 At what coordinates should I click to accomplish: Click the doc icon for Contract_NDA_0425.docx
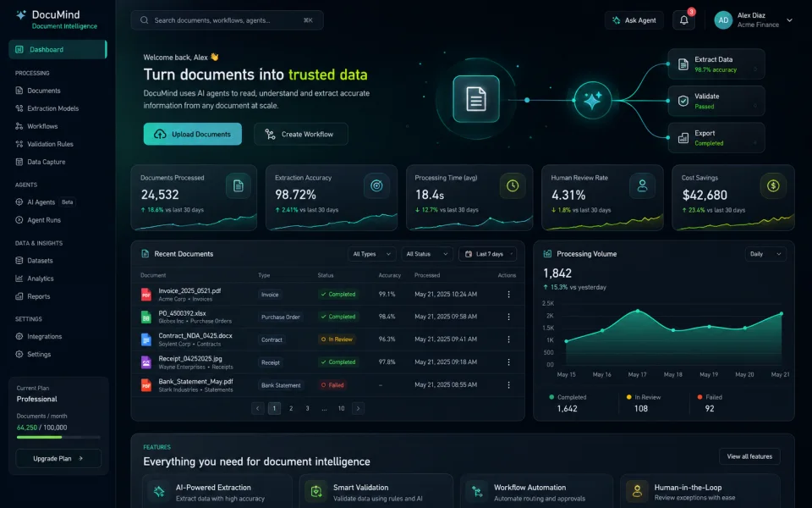coord(146,340)
